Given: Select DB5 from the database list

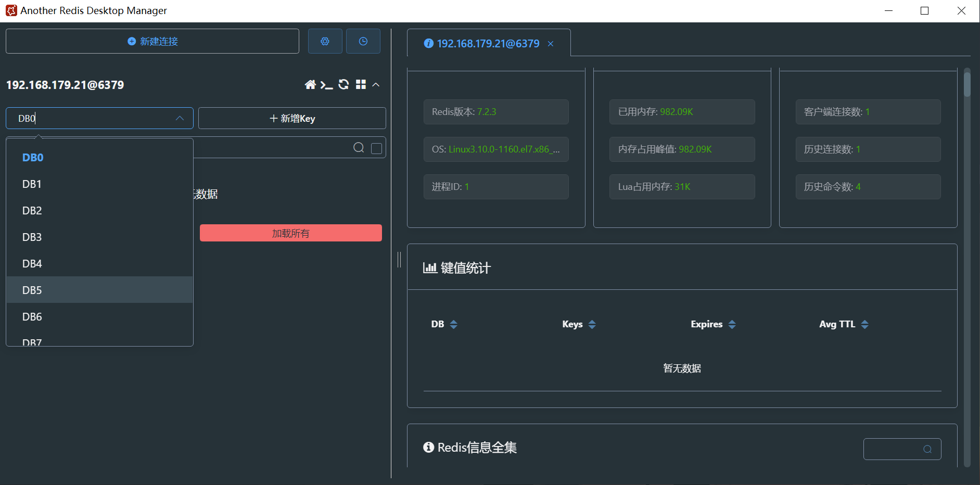Looking at the screenshot, I should (x=32, y=290).
